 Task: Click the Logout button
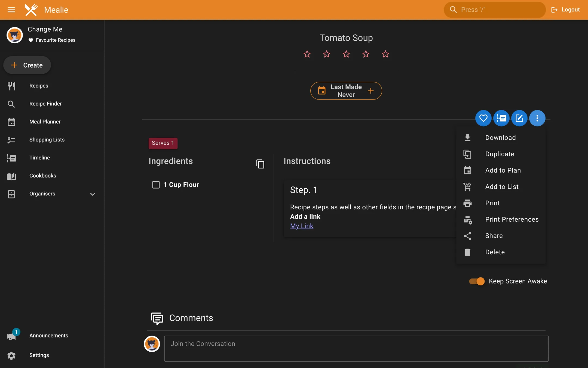coord(565,10)
